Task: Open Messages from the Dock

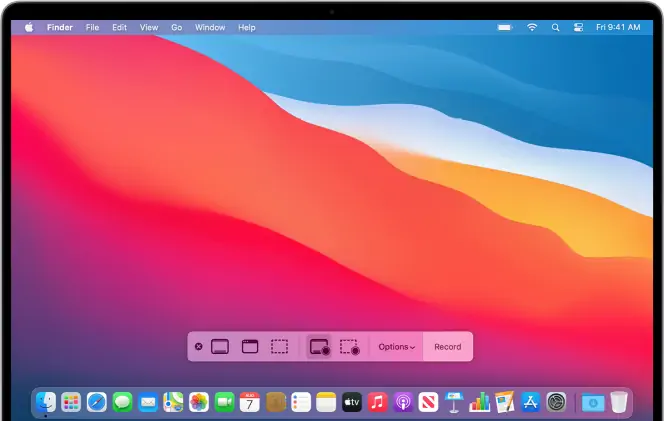Action: click(x=122, y=402)
